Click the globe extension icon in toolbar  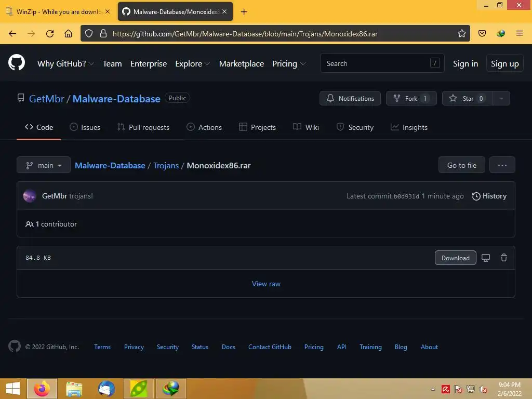click(x=500, y=33)
